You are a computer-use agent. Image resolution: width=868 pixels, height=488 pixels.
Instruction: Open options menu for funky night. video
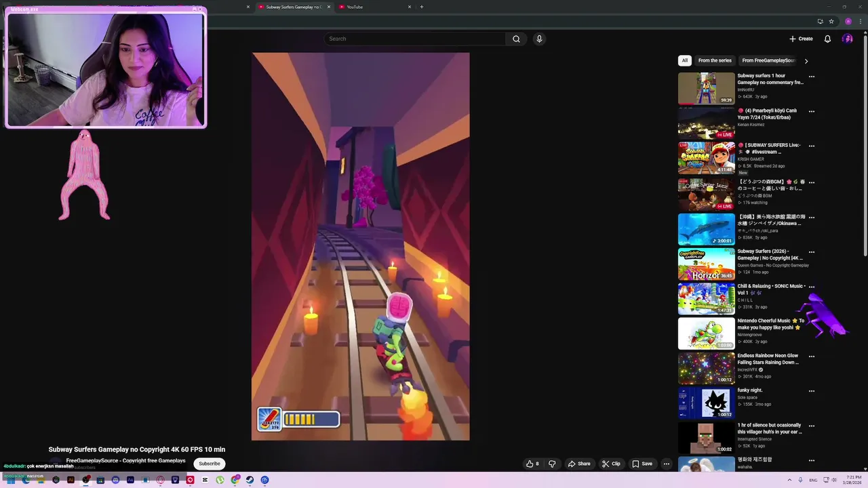812,391
